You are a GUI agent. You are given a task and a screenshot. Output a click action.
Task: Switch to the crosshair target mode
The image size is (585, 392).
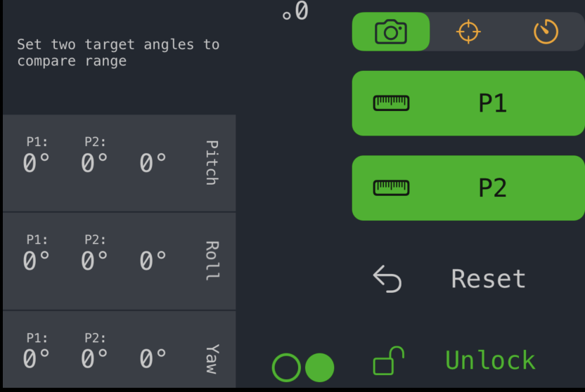[468, 32]
